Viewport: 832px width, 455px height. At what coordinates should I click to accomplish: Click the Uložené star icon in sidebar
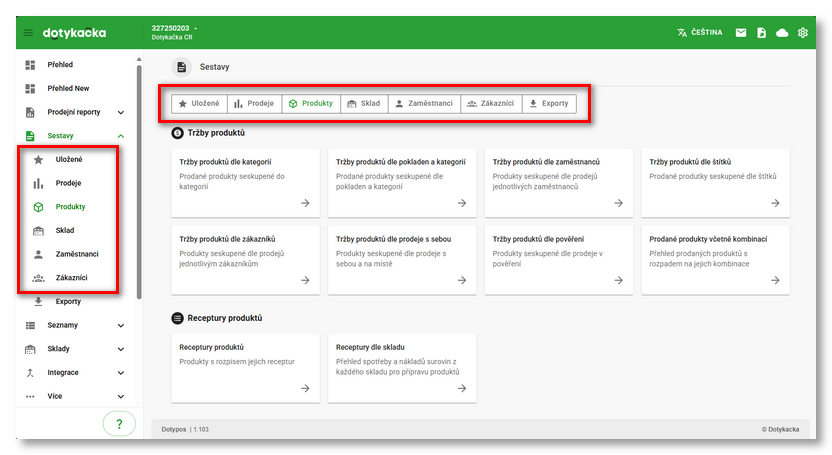pyautogui.click(x=38, y=160)
